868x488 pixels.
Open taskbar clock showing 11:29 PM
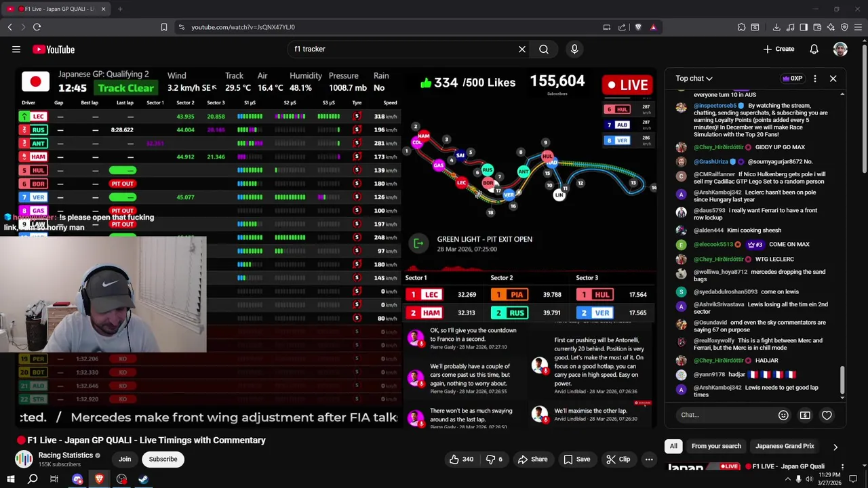coord(830,479)
